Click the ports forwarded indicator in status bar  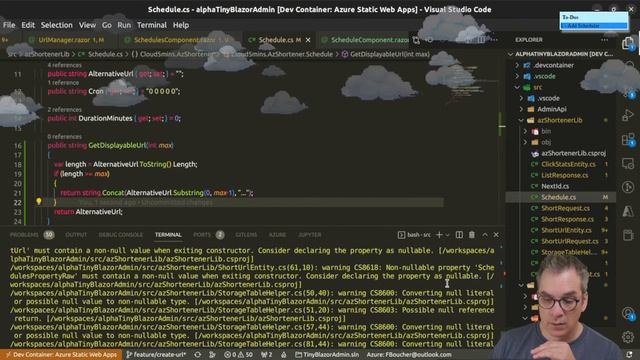point(267,355)
